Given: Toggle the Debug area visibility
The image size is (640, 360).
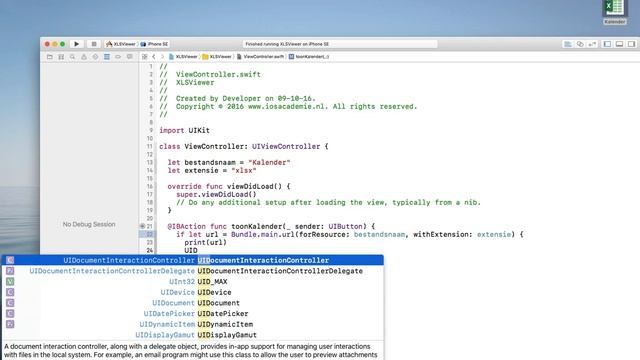Looking at the screenshot, I should 620,44.
